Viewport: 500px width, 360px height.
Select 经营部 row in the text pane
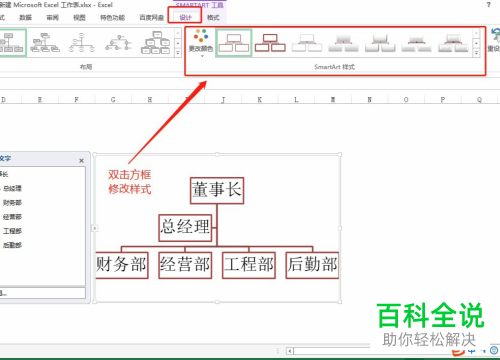click(x=12, y=217)
